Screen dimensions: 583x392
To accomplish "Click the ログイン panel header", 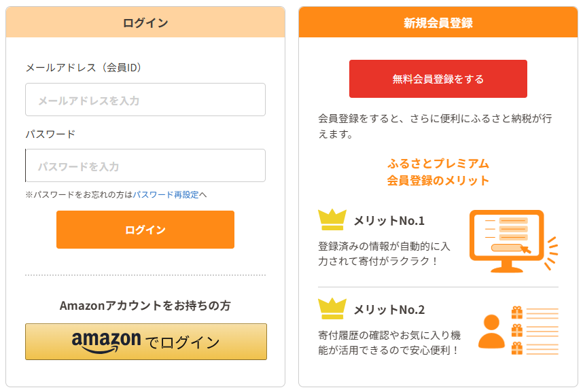I will [145, 22].
